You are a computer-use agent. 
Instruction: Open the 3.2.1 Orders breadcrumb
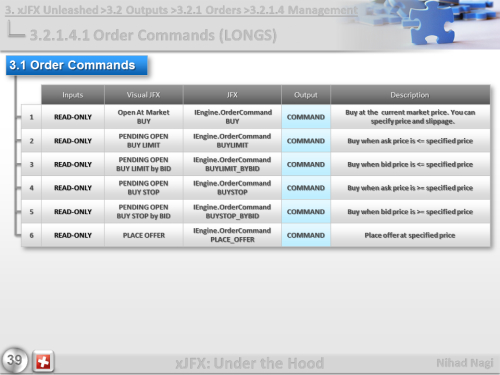click(x=209, y=10)
